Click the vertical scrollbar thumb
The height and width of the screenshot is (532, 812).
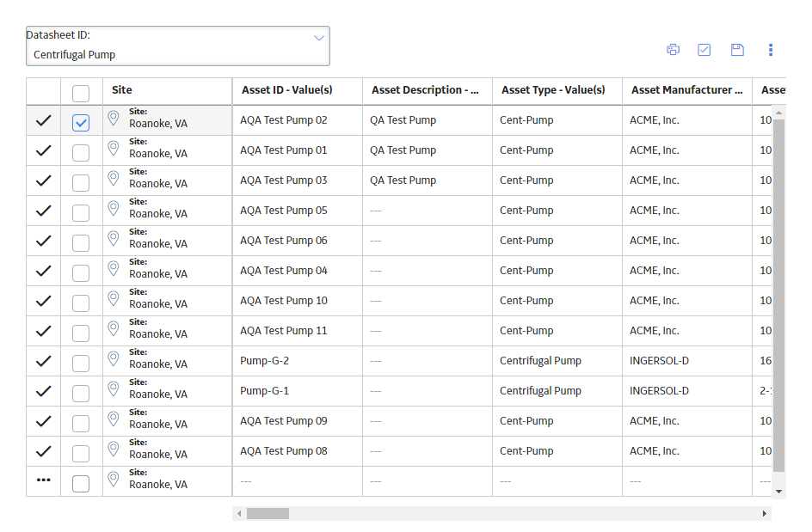pos(778,295)
